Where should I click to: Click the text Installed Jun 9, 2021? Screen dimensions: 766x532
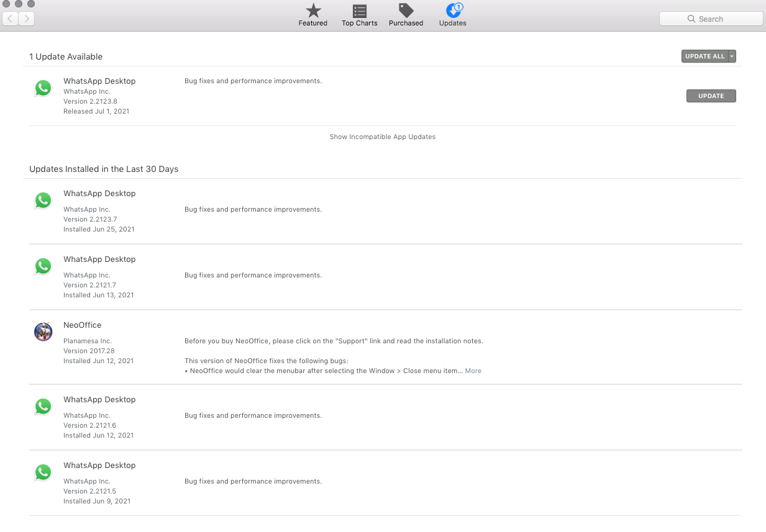pyautogui.click(x=97, y=501)
